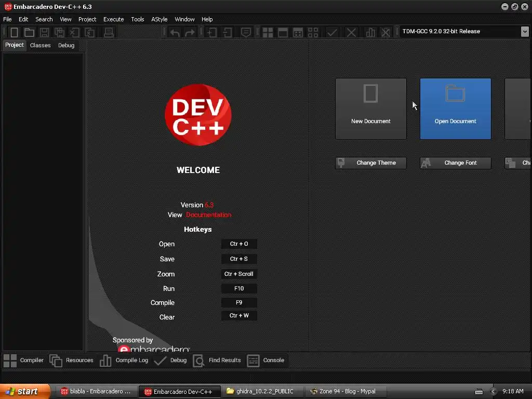The height and width of the screenshot is (399, 532).
Task: Open the File menu
Action: coord(7,19)
